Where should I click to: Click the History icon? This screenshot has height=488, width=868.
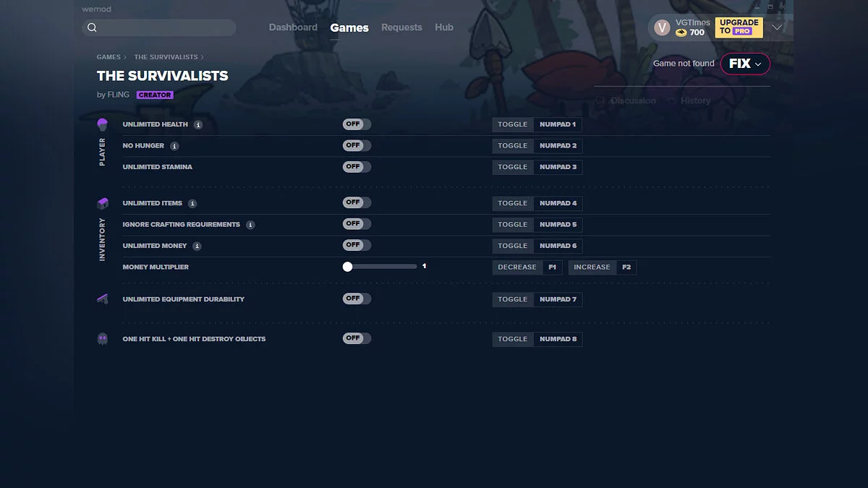point(672,101)
